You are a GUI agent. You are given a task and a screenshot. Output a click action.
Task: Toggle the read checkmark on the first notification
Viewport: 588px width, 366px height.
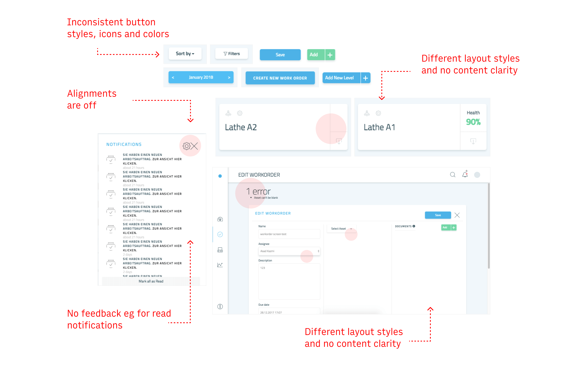[x=111, y=160]
